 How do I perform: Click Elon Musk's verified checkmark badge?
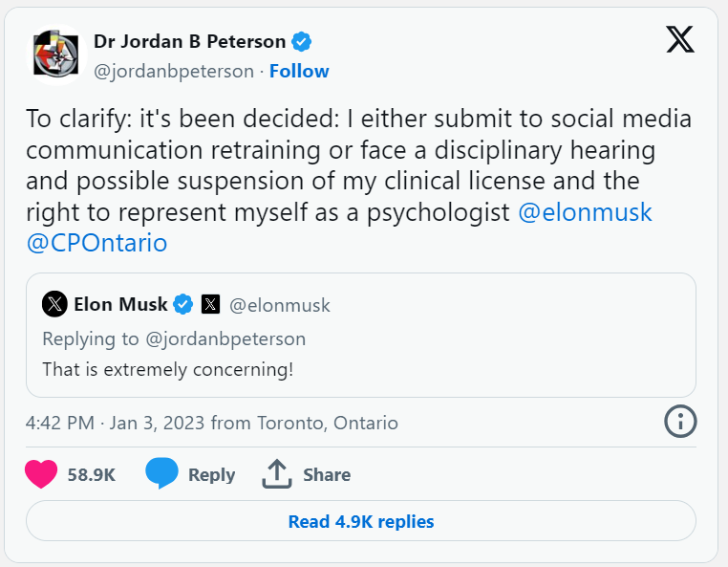(x=182, y=304)
